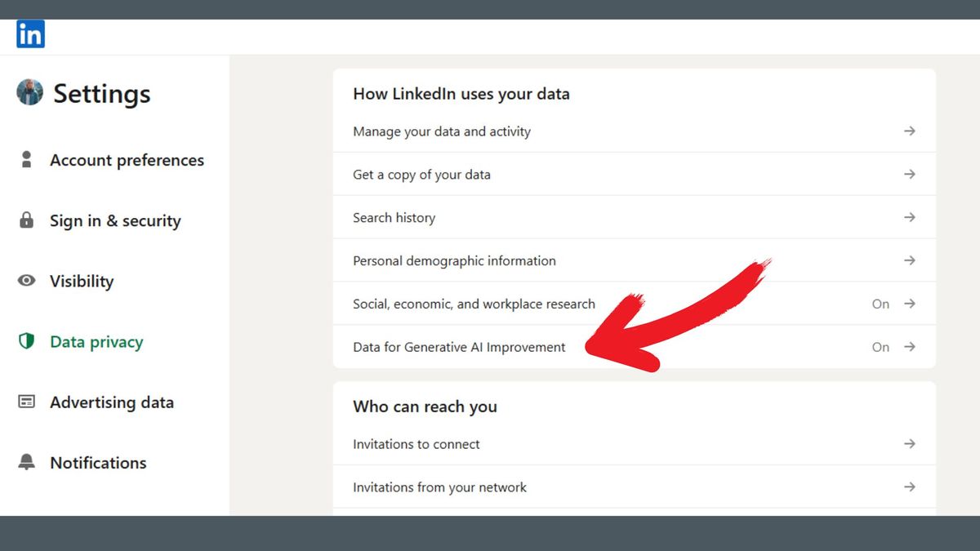
Task: Select the Advertising data icon
Action: click(26, 402)
